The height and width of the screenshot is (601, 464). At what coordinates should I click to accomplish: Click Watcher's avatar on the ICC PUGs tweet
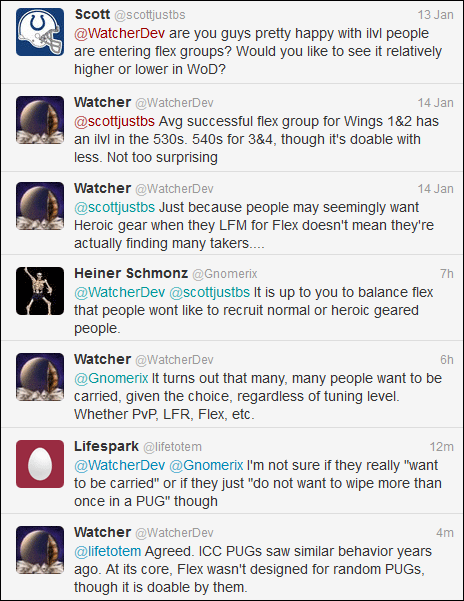(x=40, y=550)
